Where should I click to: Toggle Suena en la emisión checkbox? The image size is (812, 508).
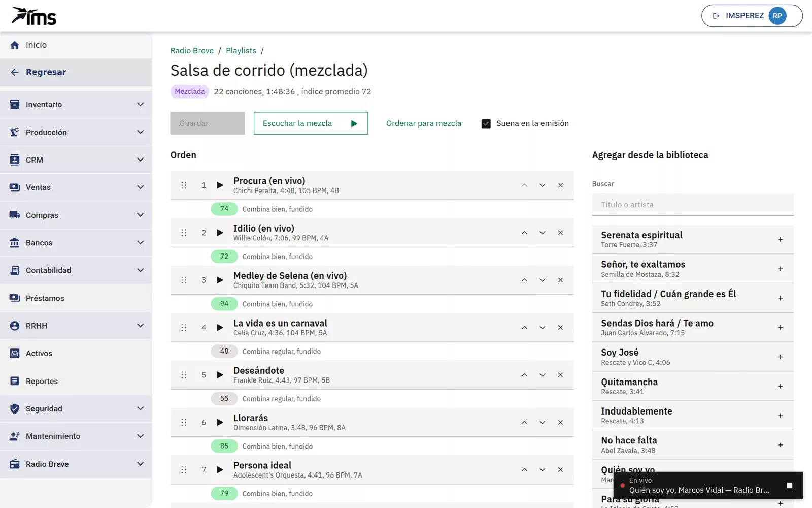click(x=486, y=123)
